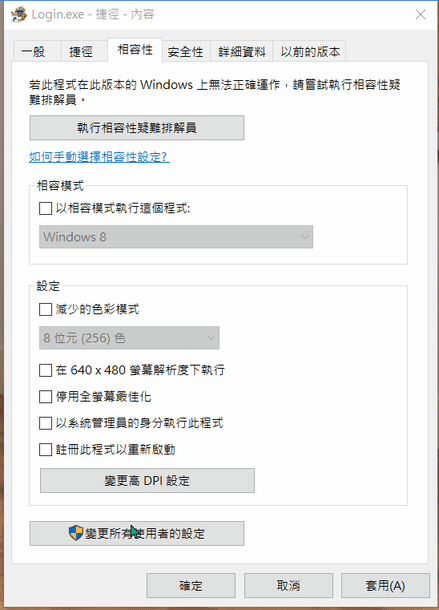Select the 詳細資料 tab
Viewport: 439px width, 610px height.
coord(241,51)
